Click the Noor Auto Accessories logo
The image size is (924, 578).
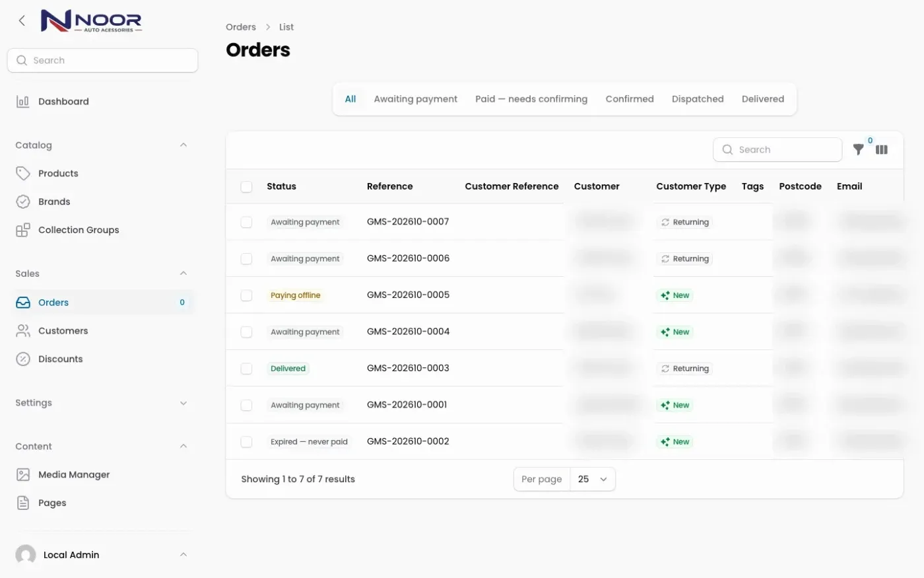click(x=91, y=20)
